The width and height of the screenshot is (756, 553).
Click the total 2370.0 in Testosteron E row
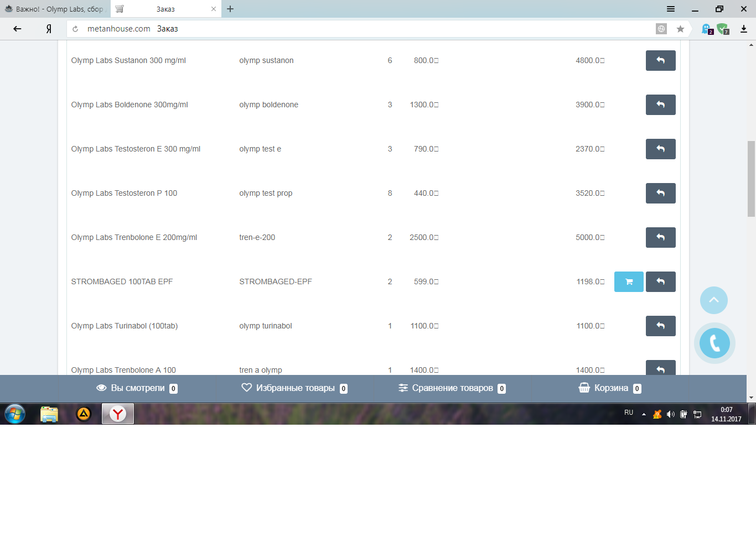point(590,149)
